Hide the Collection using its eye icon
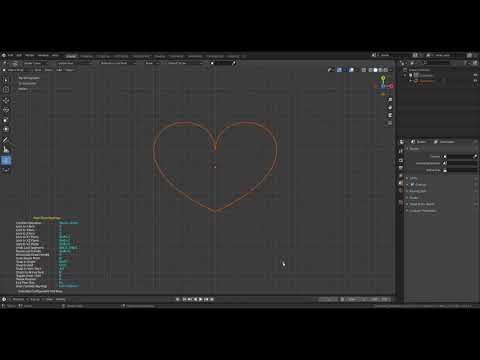 [x=475, y=75]
